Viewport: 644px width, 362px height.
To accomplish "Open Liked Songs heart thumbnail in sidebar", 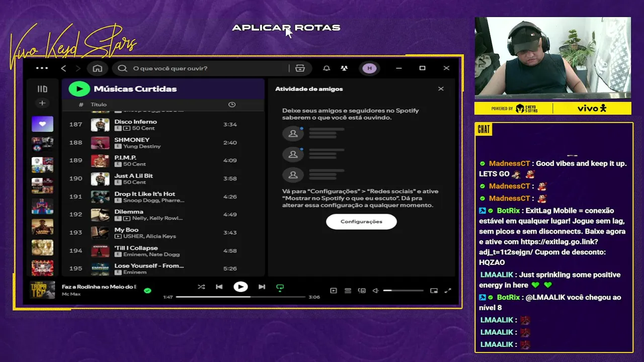I will click(42, 124).
